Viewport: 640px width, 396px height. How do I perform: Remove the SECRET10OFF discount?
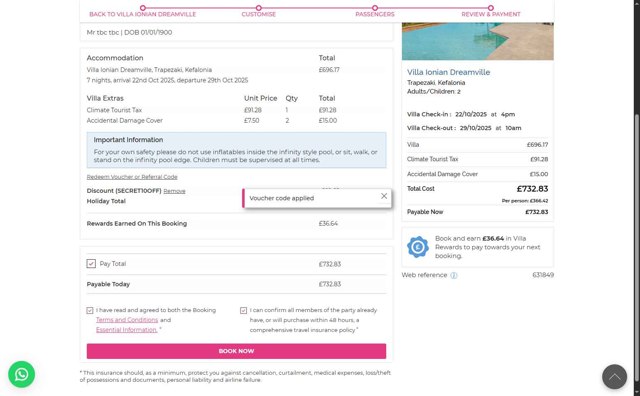tap(174, 191)
